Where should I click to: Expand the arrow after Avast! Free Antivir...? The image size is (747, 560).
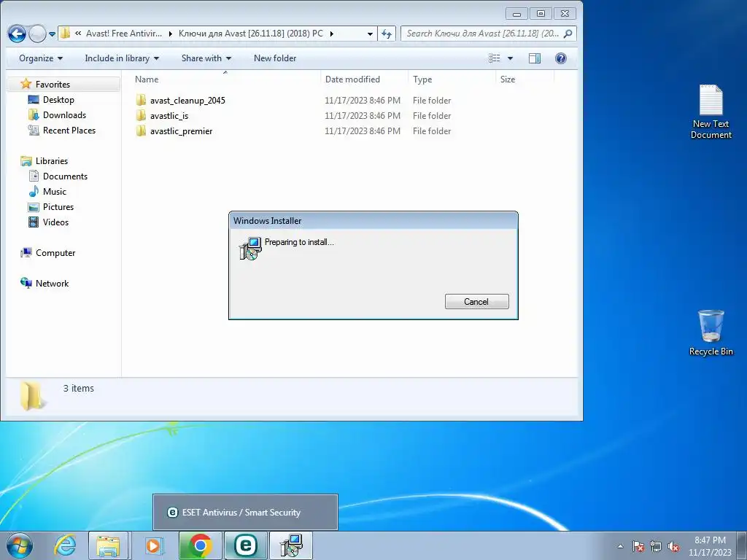click(x=171, y=34)
